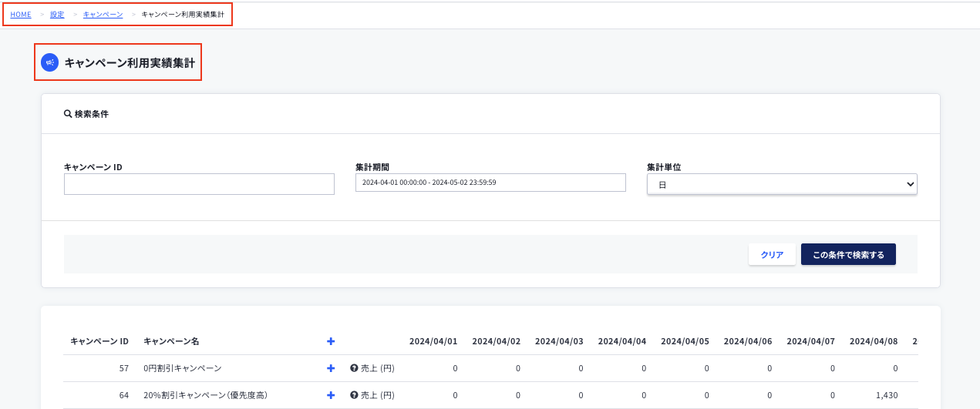The width and height of the screenshot is (980, 409).
Task: Click 2024/04/06 date column header
Action: pyautogui.click(x=748, y=341)
